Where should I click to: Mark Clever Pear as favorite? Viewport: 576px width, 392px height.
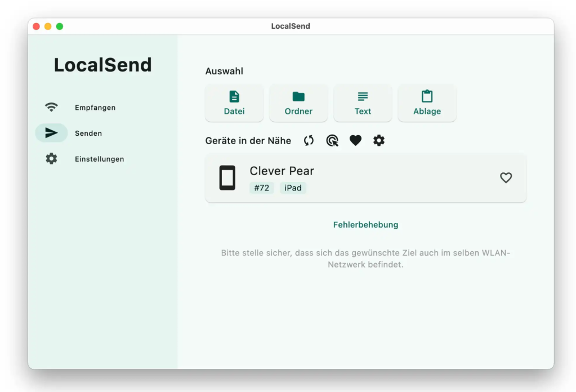click(x=506, y=177)
